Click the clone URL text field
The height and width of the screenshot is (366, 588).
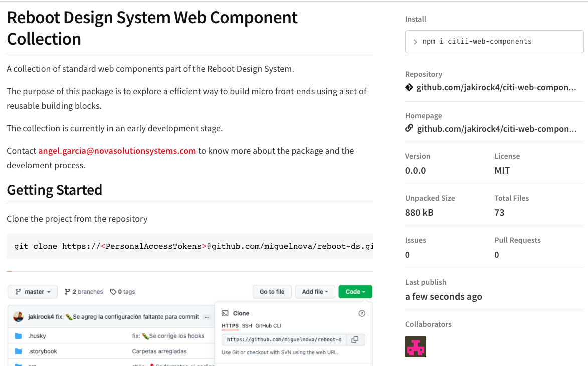tap(284, 340)
